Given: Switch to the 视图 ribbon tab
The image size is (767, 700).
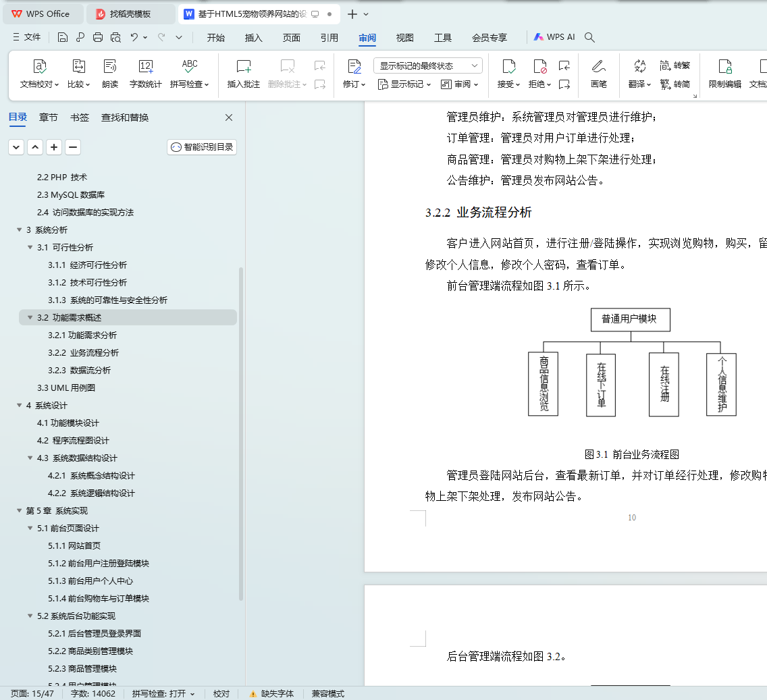Looking at the screenshot, I should [404, 38].
